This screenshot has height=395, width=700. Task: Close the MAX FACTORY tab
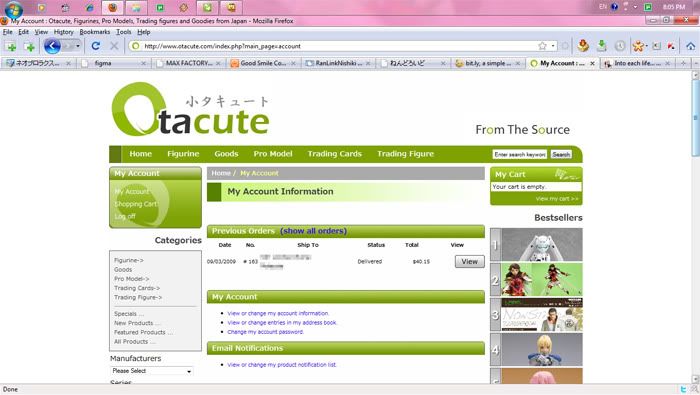point(218,63)
